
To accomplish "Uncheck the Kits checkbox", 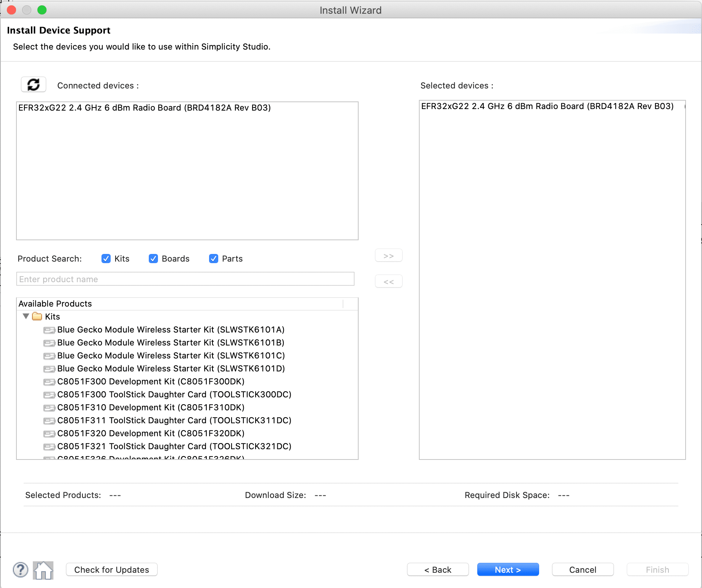I will [x=106, y=259].
